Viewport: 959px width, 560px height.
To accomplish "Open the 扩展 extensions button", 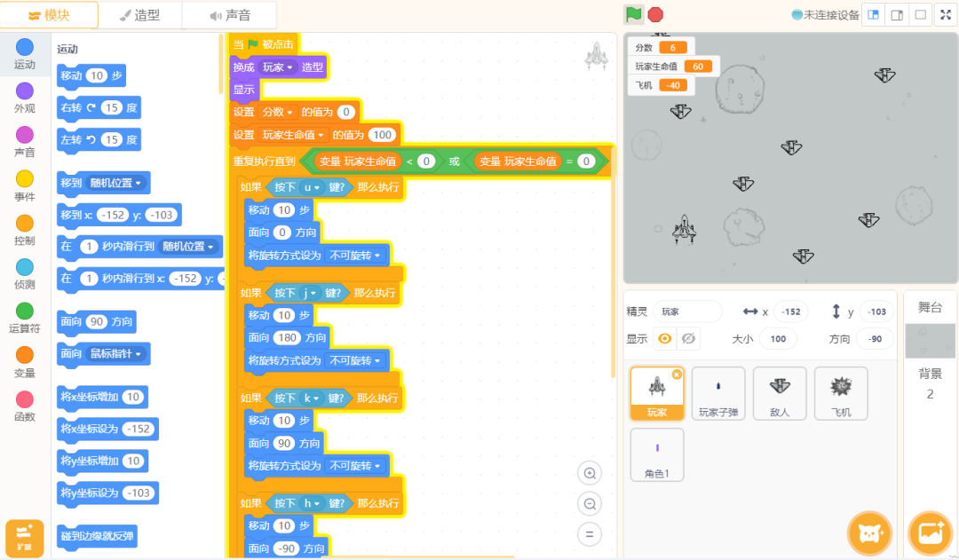I will click(x=25, y=538).
